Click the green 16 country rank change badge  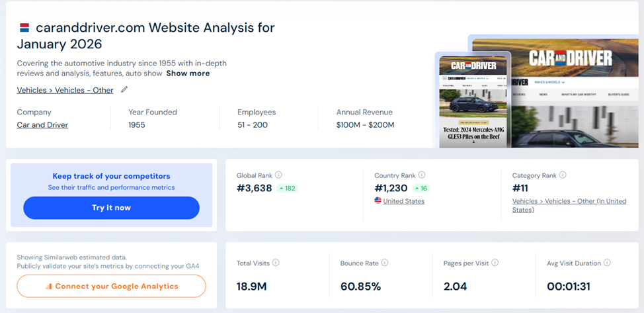pyautogui.click(x=421, y=189)
